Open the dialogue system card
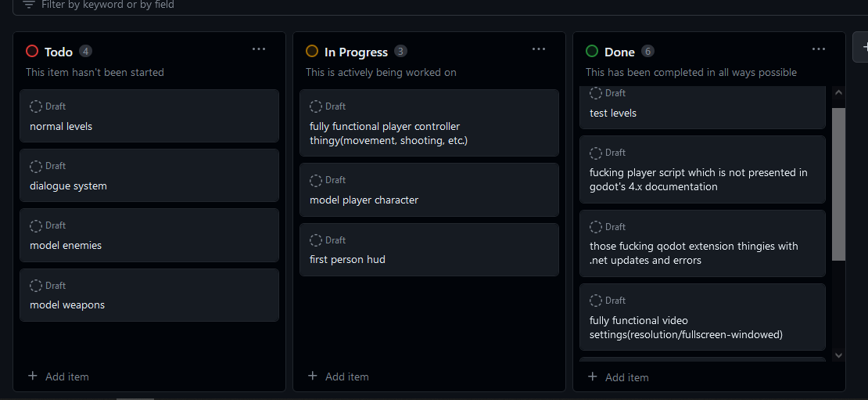Image resolution: width=868 pixels, height=400 pixels. (149, 175)
